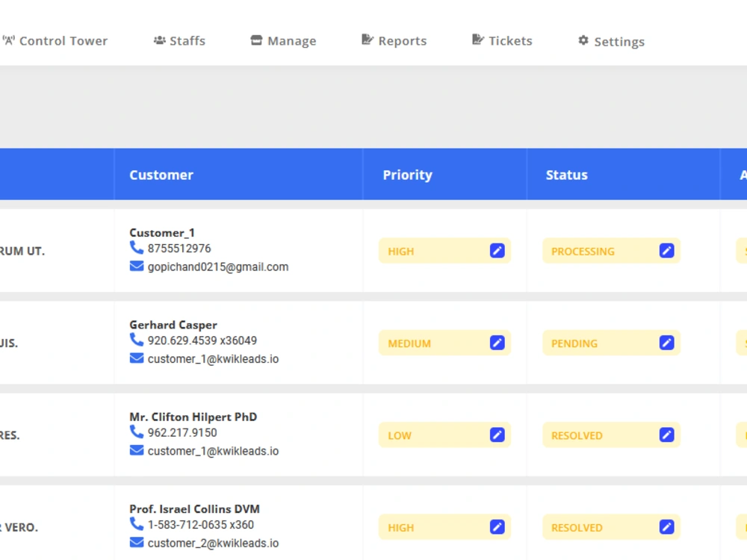Open the Reports menu

point(394,41)
